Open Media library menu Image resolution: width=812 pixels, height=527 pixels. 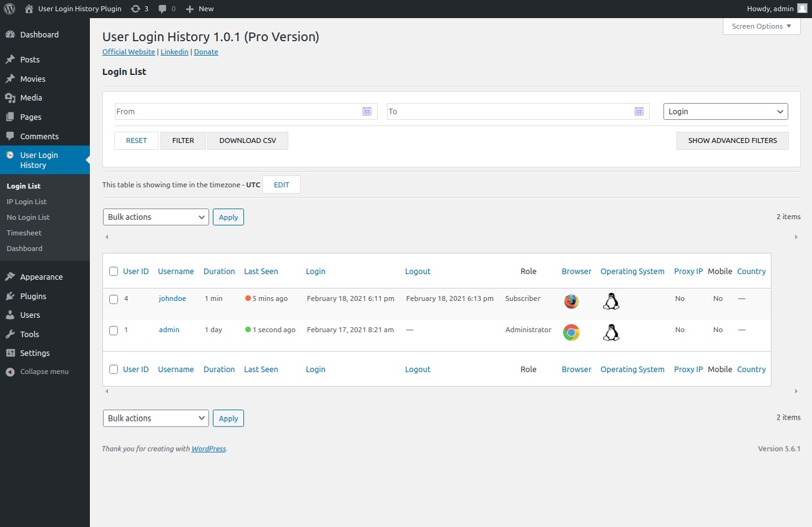coord(45,97)
